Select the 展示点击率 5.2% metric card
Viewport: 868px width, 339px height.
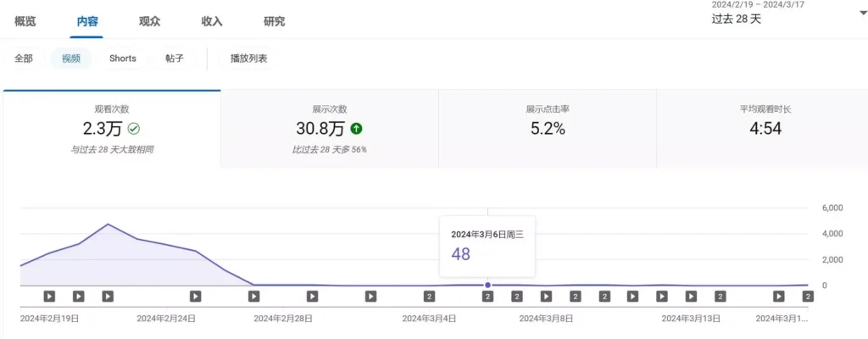(547, 127)
